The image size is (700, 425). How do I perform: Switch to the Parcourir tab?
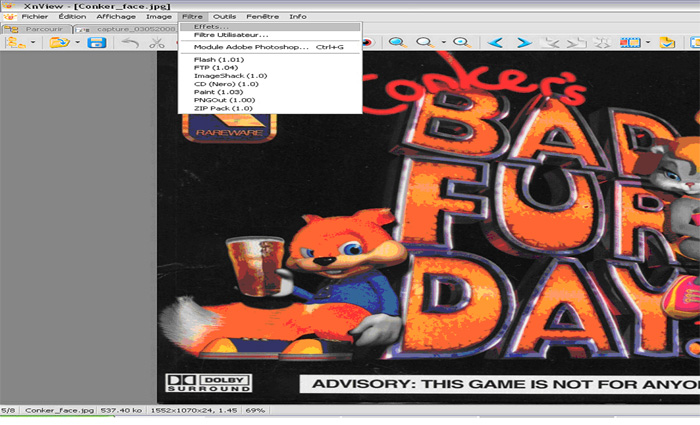tap(37, 29)
